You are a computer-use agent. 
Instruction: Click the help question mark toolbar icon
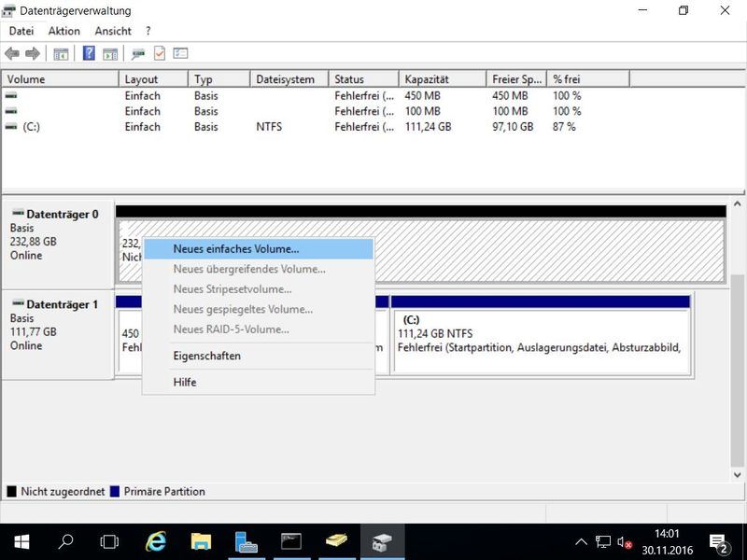(89, 54)
